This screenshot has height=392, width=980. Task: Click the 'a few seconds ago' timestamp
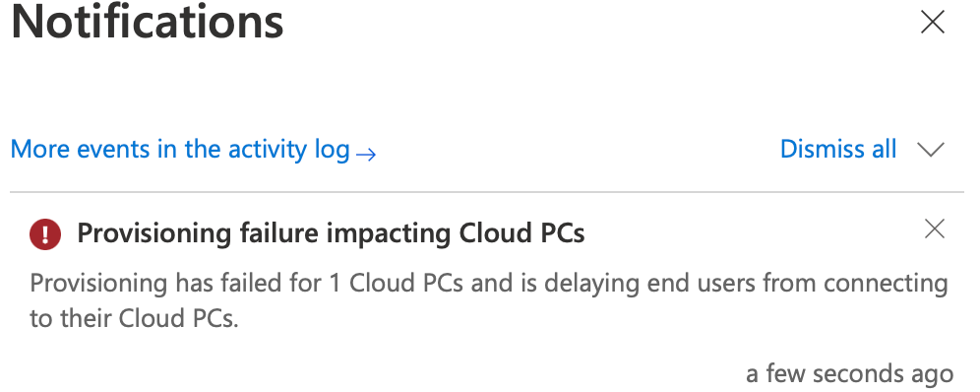(849, 374)
